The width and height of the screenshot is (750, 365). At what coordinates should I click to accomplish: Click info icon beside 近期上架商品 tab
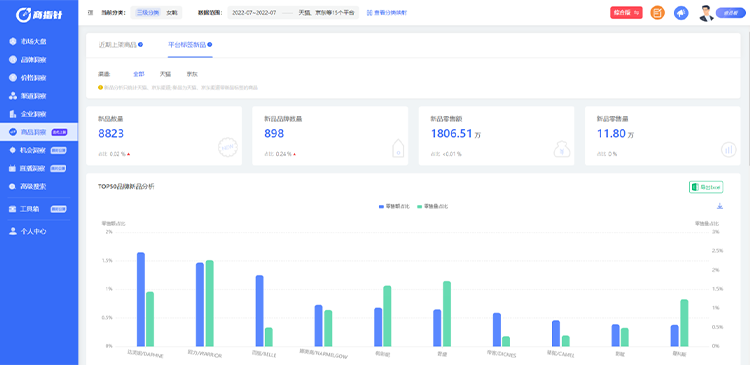point(141,44)
